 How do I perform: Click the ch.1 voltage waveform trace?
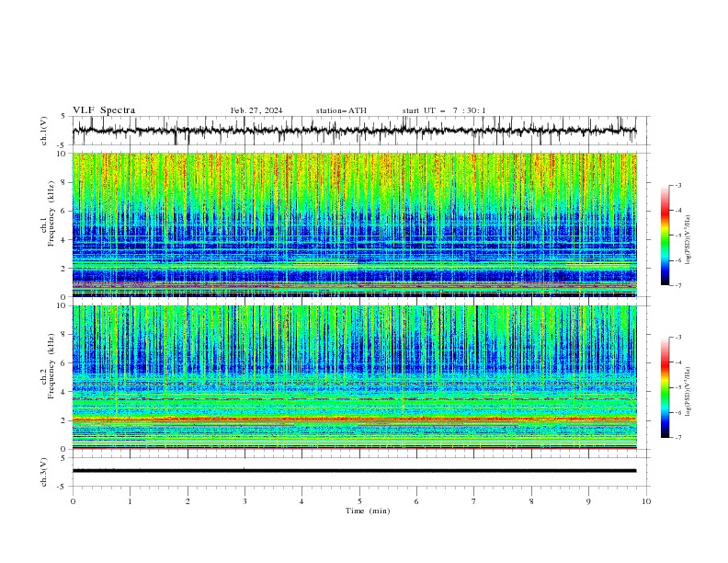[x=355, y=131]
